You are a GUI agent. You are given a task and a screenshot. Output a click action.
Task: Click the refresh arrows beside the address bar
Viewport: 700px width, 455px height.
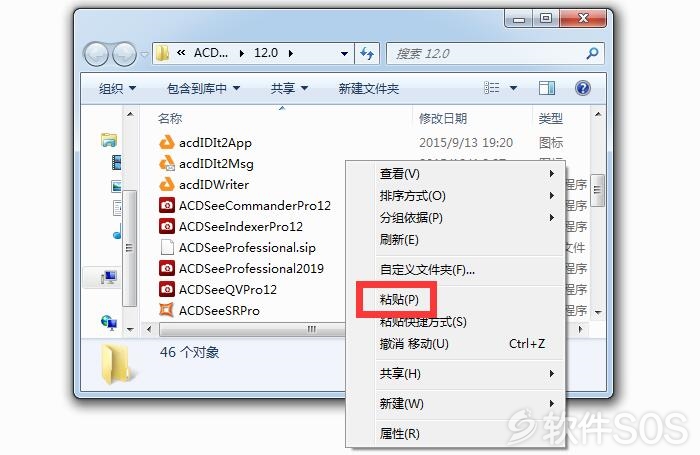tap(367, 54)
